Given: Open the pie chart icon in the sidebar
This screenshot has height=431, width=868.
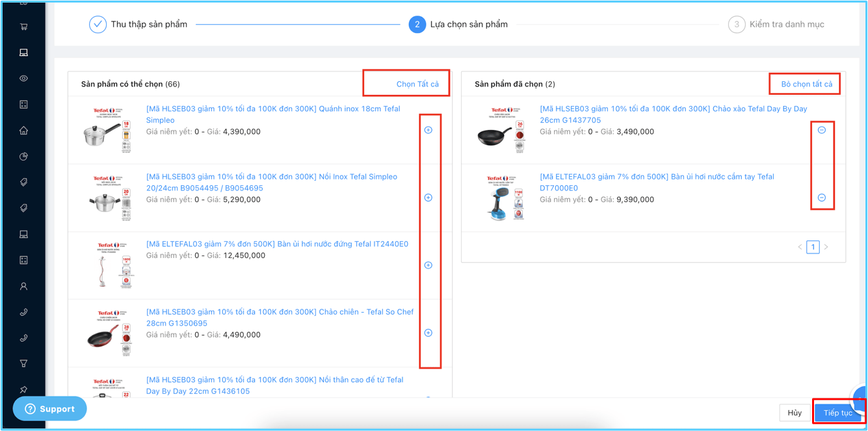Looking at the screenshot, I should [24, 157].
